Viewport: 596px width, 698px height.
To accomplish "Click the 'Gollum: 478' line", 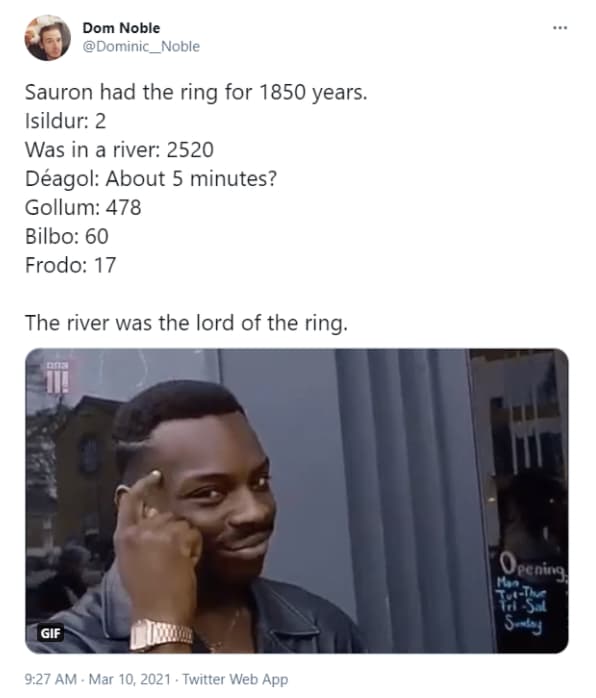I will pyautogui.click(x=83, y=207).
